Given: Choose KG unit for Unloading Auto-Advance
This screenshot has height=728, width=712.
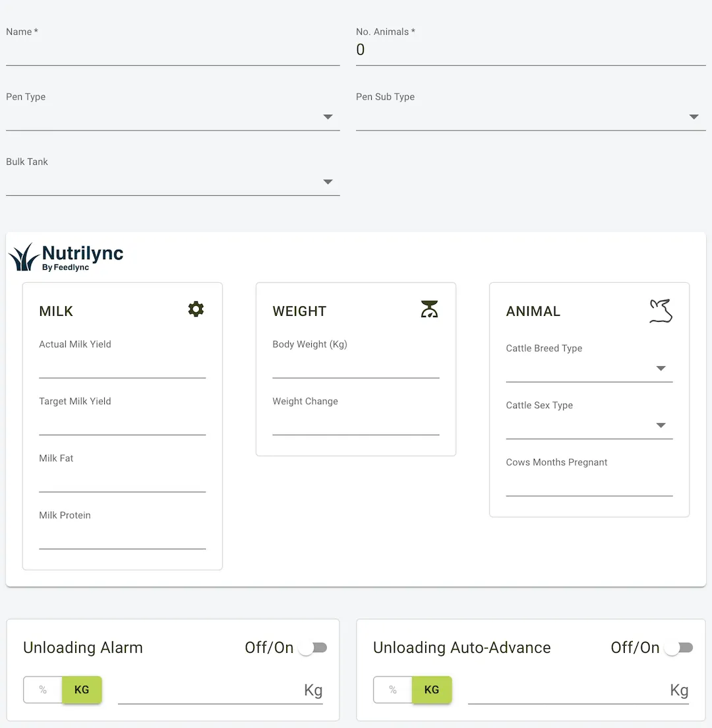Looking at the screenshot, I should point(432,690).
